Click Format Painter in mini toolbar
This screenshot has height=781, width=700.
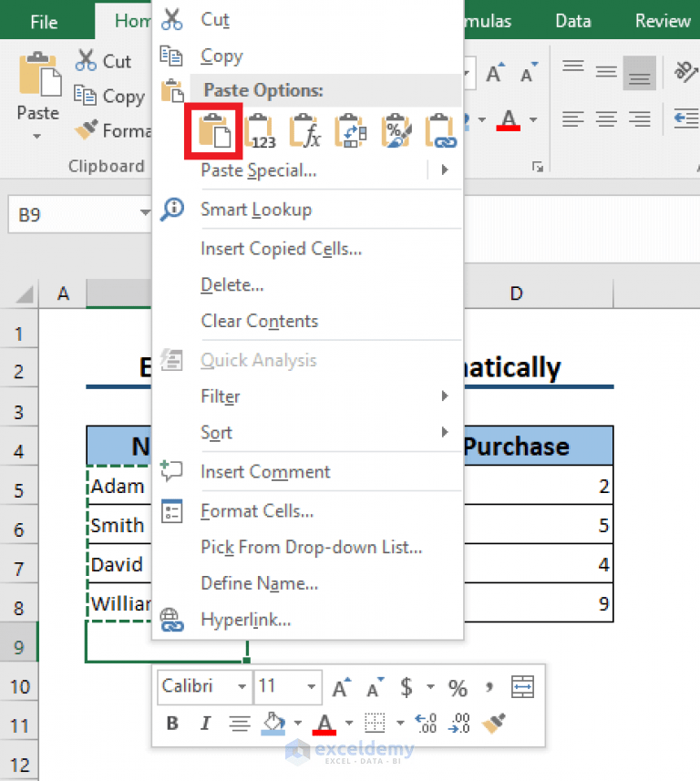[494, 723]
